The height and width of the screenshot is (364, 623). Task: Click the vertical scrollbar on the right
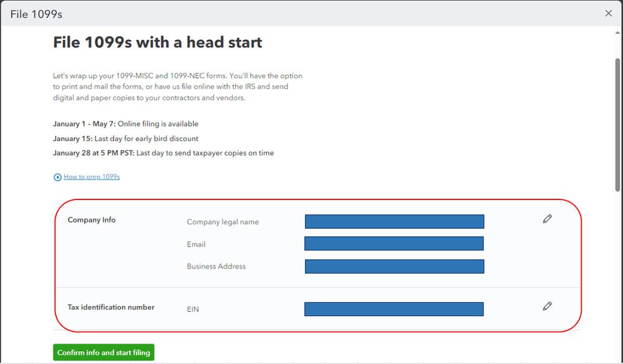(618, 125)
